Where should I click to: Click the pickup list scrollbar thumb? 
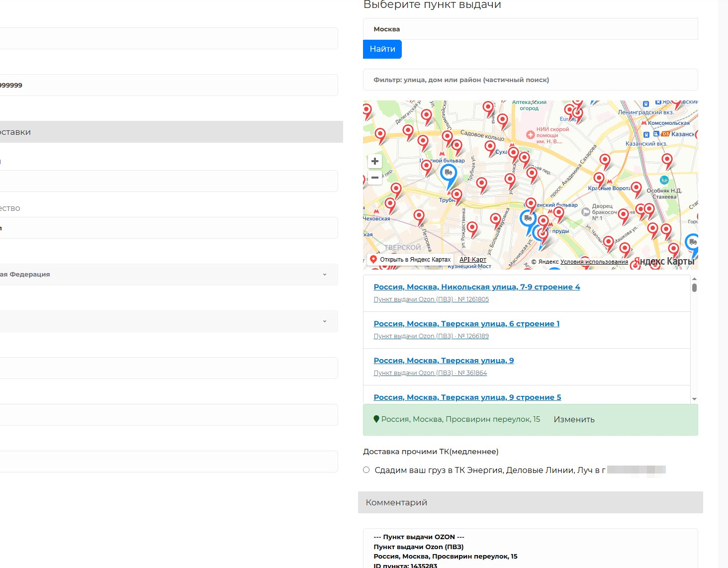[694, 287]
